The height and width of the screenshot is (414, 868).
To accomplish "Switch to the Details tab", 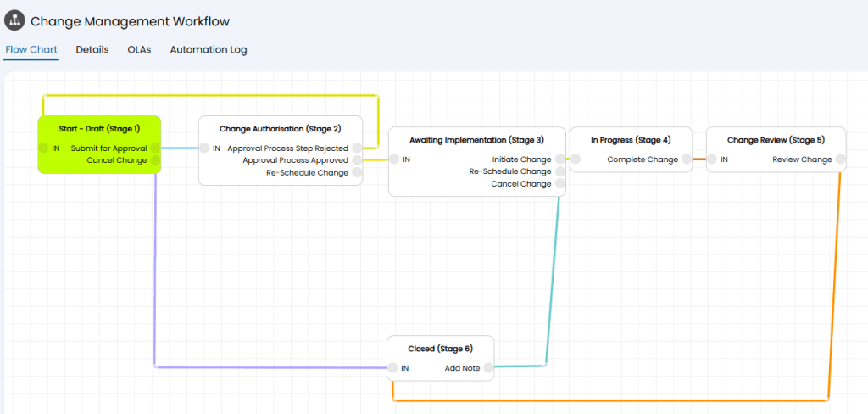I will 92,49.
